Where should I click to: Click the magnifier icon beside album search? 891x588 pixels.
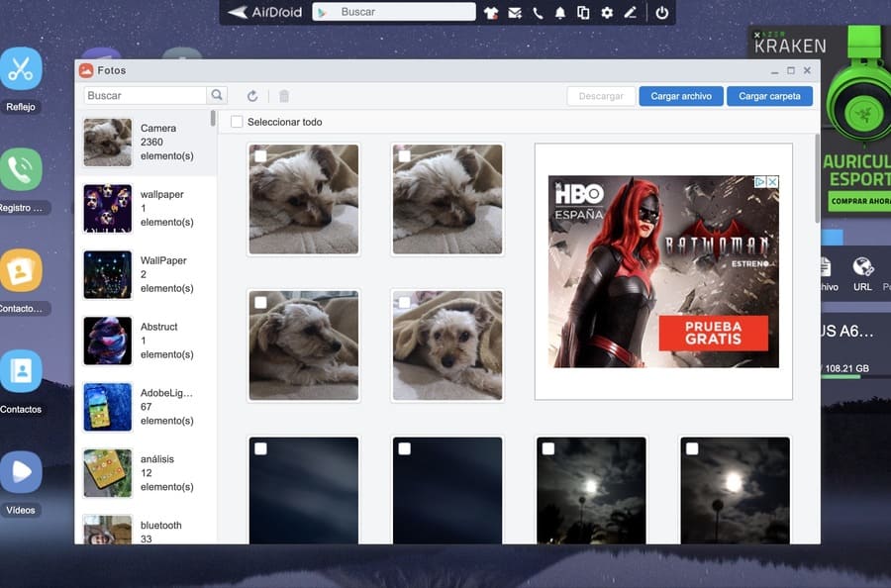point(217,96)
